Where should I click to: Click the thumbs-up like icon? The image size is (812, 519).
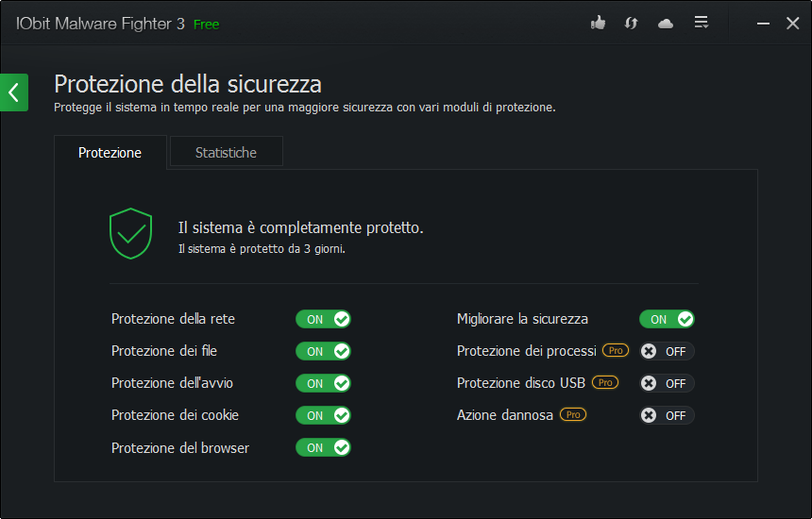coord(598,23)
